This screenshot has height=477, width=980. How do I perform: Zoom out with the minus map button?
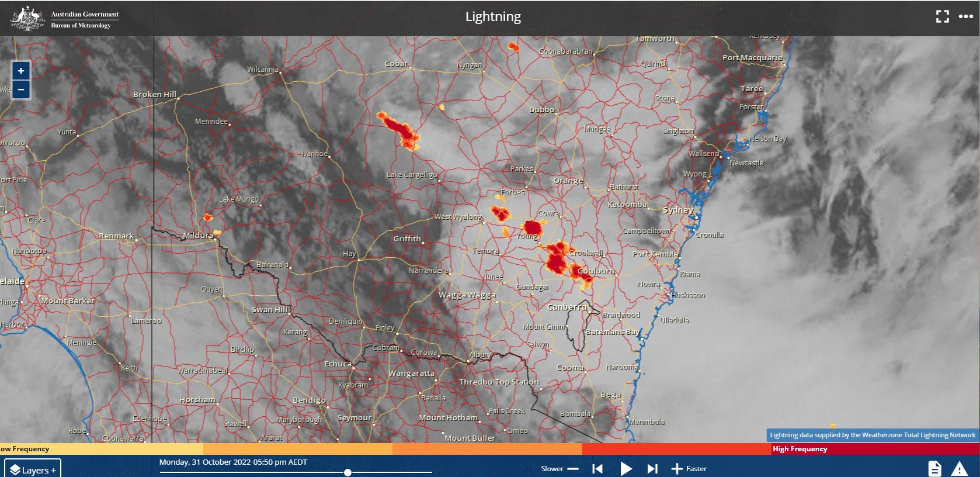coord(21,89)
